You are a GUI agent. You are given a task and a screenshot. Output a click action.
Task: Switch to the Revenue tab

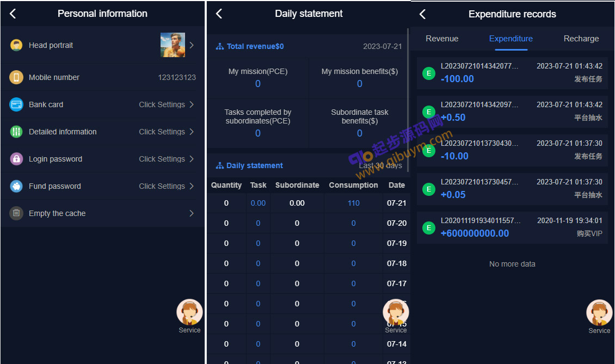tap(442, 39)
